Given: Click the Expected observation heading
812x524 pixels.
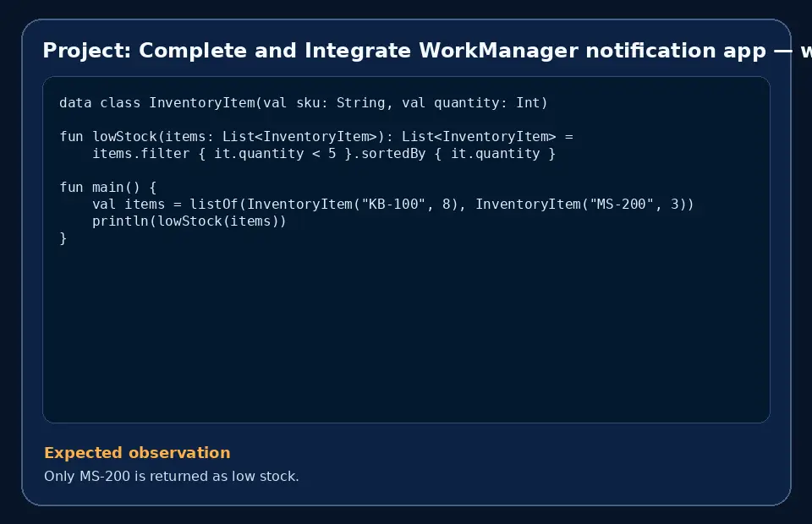Looking at the screenshot, I should (x=137, y=453).
